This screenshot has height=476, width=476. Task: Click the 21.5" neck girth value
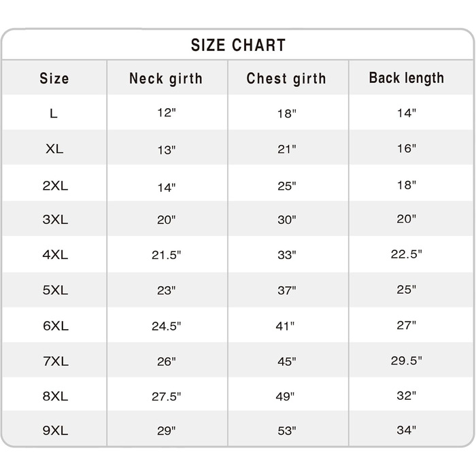point(166,255)
